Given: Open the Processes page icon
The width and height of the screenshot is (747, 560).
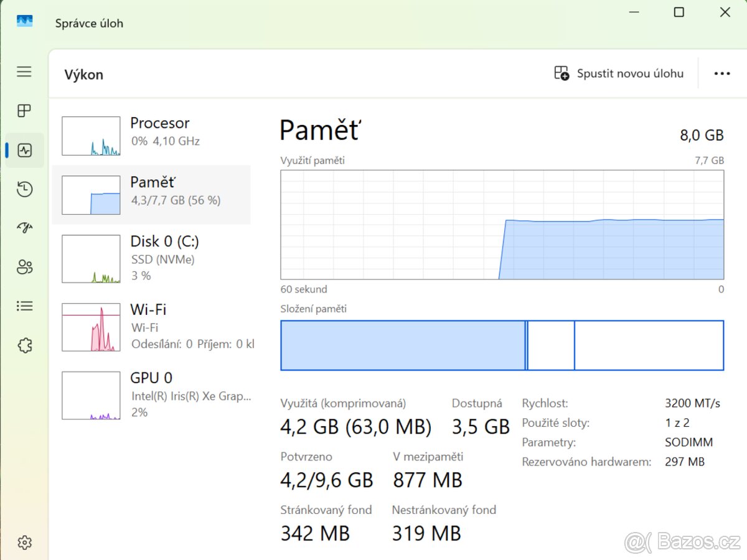Looking at the screenshot, I should tap(24, 111).
